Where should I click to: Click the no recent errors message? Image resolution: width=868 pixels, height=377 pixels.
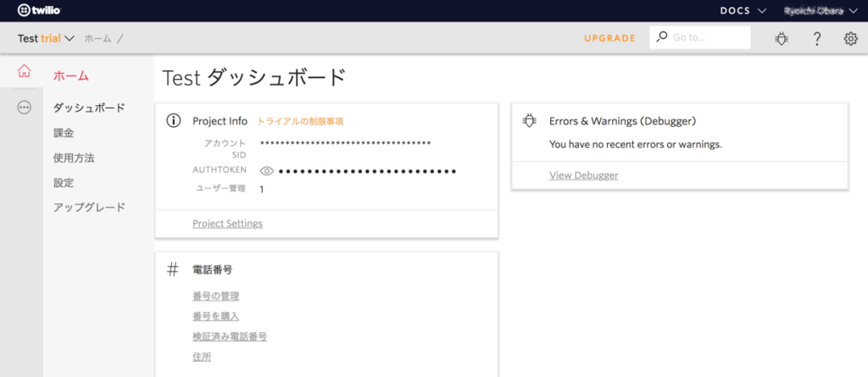pos(636,145)
